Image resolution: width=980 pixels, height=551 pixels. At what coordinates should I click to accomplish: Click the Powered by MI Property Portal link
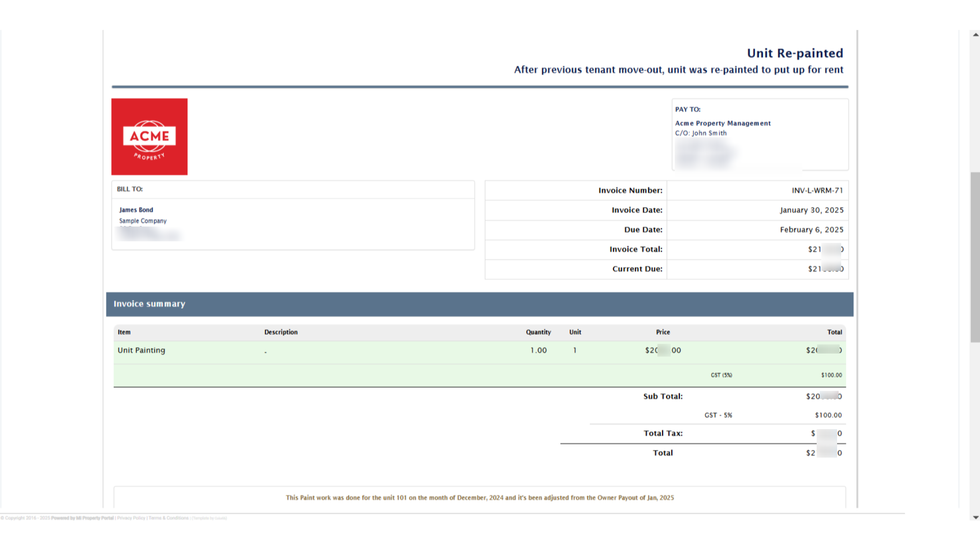click(x=82, y=517)
